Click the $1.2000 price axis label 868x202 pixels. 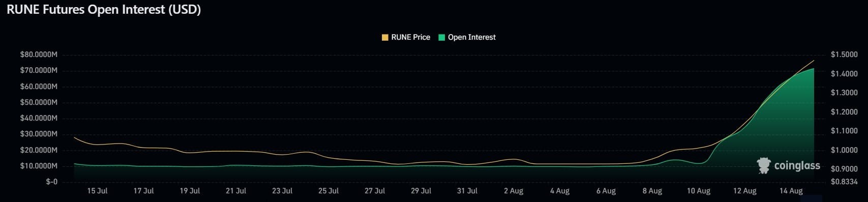click(844, 112)
